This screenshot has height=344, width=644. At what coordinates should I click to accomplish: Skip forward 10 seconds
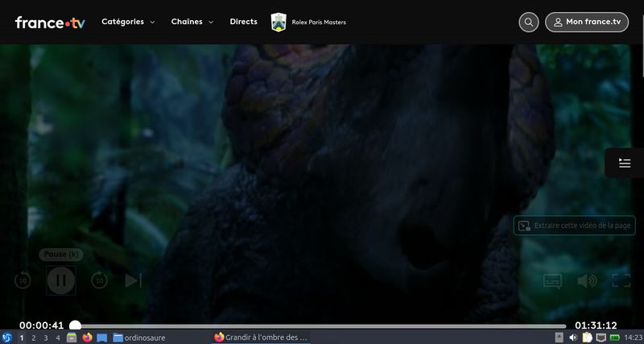coord(99,280)
